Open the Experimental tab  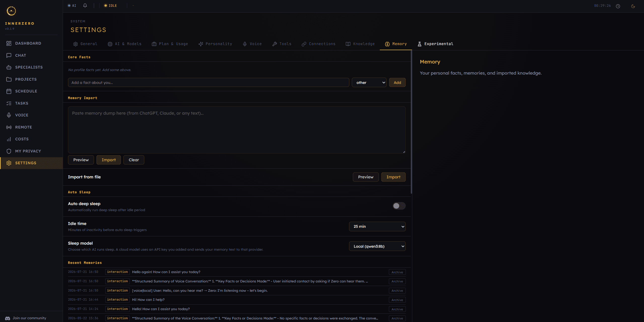435,44
